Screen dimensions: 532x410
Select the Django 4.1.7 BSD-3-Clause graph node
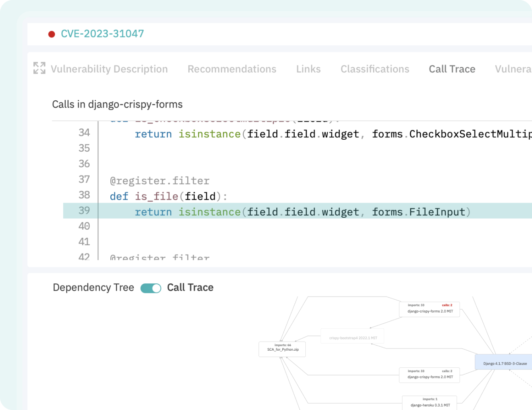[504, 362]
